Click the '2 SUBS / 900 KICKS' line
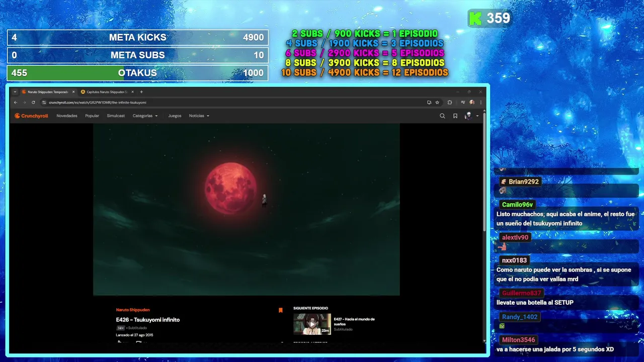644x362 pixels. [365, 34]
